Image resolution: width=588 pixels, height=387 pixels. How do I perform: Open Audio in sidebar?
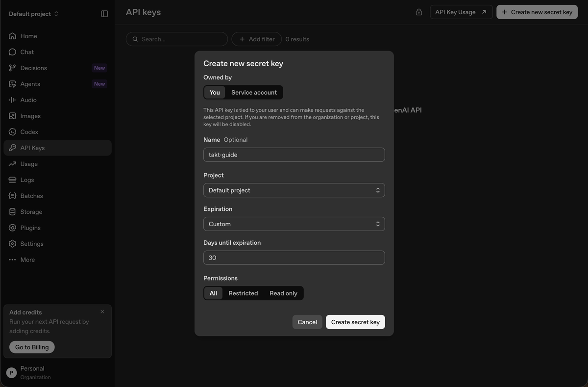coord(57,100)
